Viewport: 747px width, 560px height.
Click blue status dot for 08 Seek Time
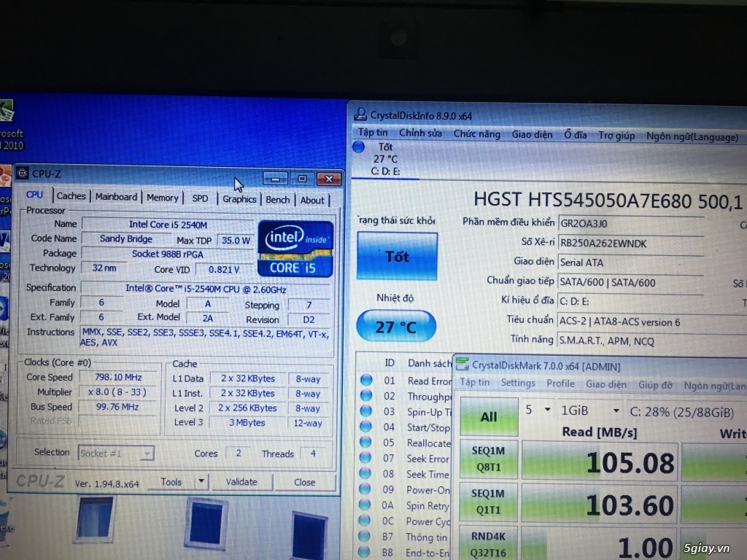tap(365, 472)
